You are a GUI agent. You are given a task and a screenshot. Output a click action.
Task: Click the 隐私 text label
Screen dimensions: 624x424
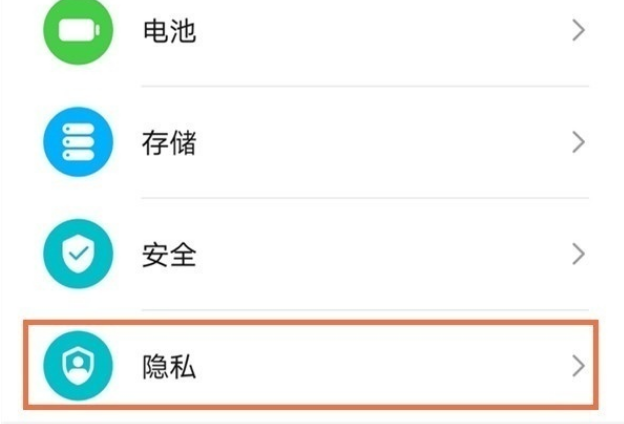[168, 367]
